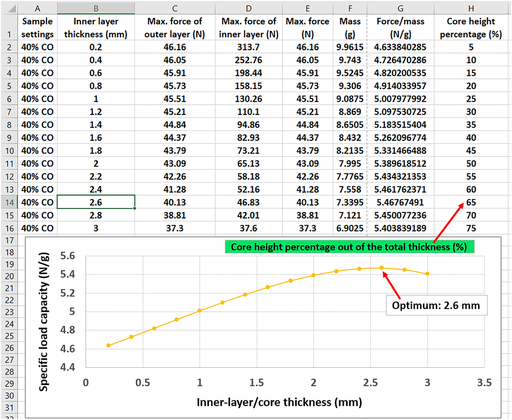The width and height of the screenshot is (512, 420).
Task: Select the cell showing 313.7
Action: click(x=248, y=47)
